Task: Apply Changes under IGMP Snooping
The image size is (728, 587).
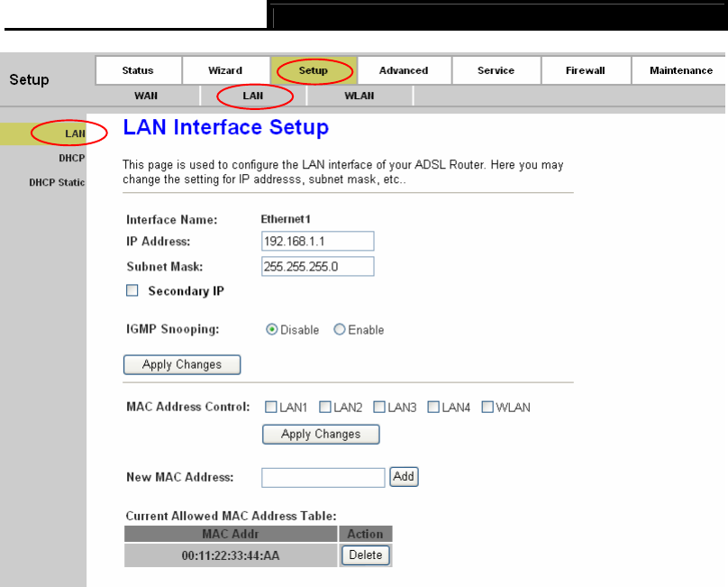Action: [182, 364]
